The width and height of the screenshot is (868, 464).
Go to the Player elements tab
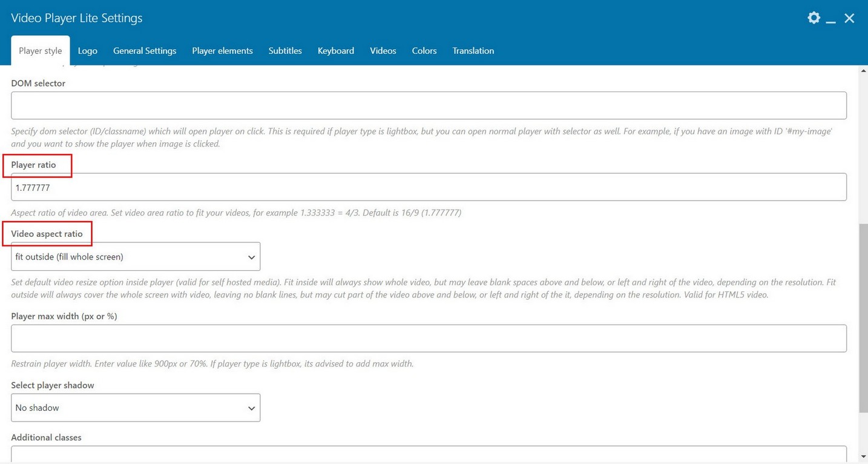tap(222, 51)
